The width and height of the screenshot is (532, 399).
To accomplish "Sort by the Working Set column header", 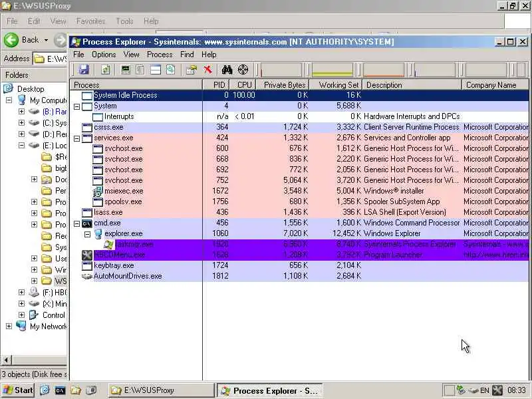I will tap(336, 85).
